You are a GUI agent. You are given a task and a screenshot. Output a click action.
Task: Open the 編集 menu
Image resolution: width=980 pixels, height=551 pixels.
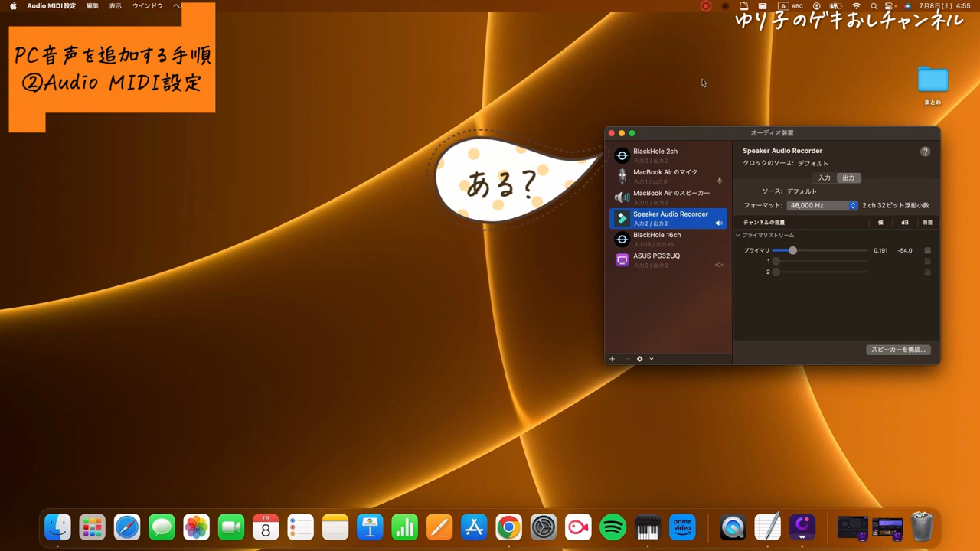click(x=93, y=6)
